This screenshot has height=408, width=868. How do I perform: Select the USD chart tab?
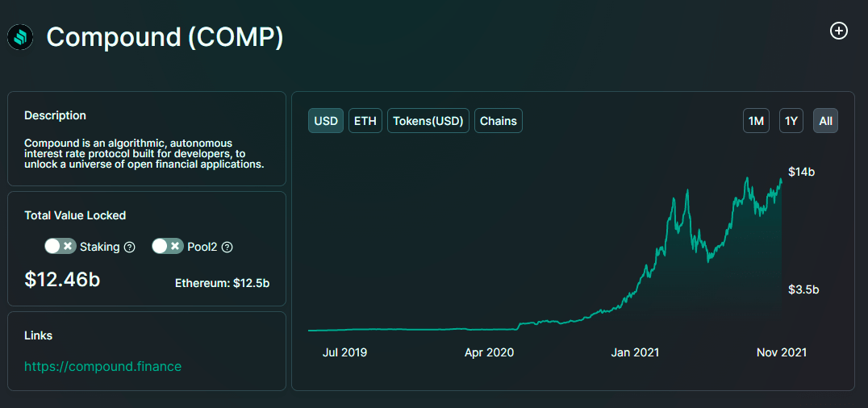click(x=326, y=121)
